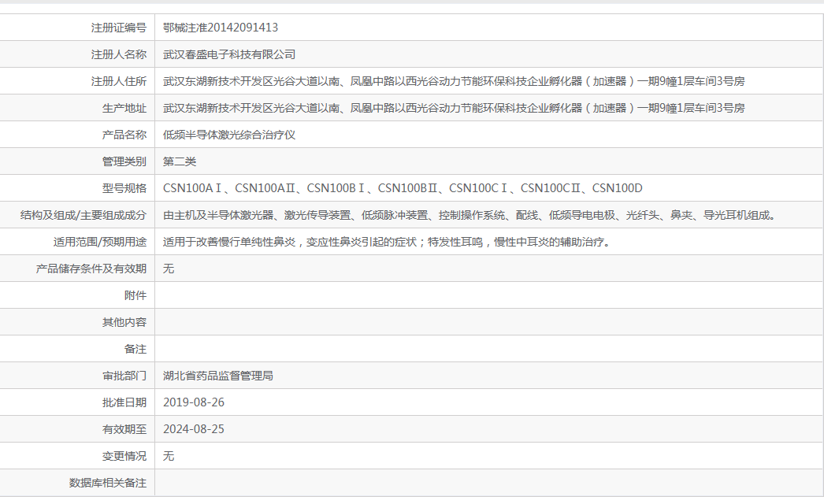Click the label 批准日期
The height and width of the screenshot is (504, 824).
[x=124, y=403]
